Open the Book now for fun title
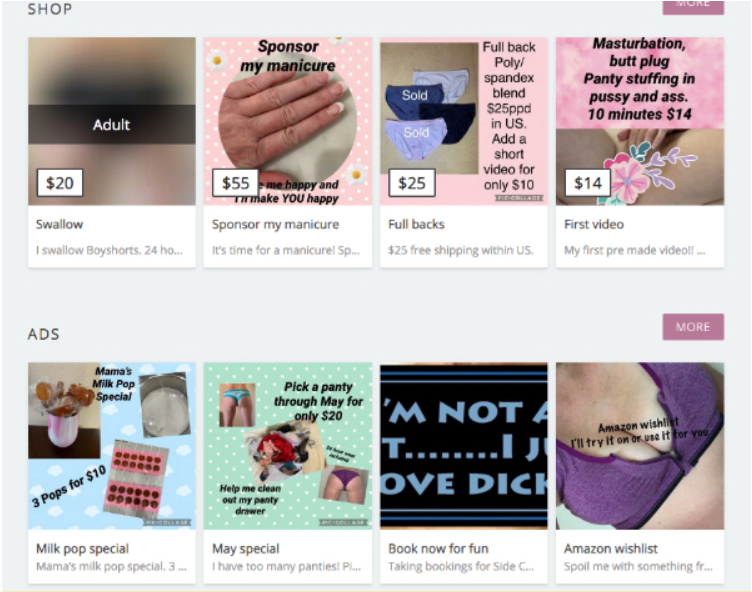This screenshot has height=592, width=752. (x=438, y=548)
